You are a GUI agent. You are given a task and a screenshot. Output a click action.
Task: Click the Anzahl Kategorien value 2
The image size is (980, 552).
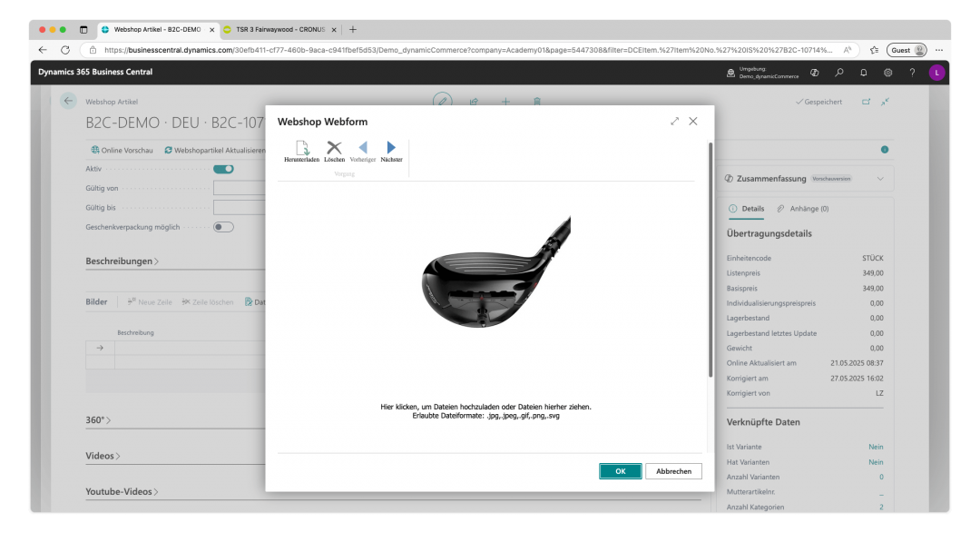881,507
